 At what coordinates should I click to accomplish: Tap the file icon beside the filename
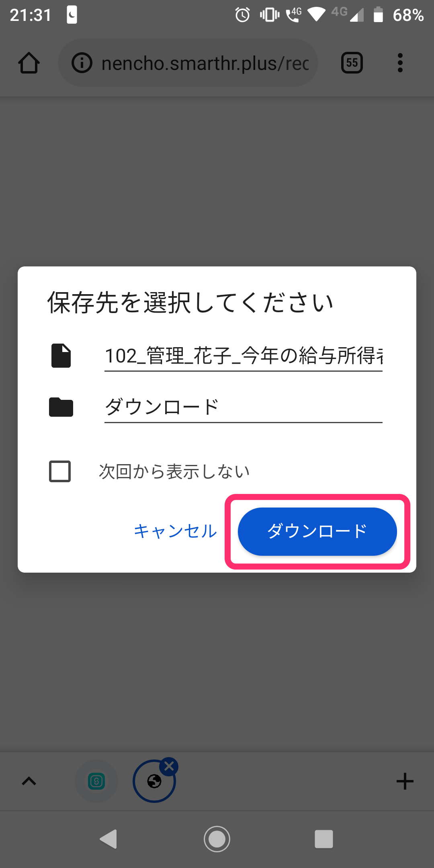click(x=61, y=356)
